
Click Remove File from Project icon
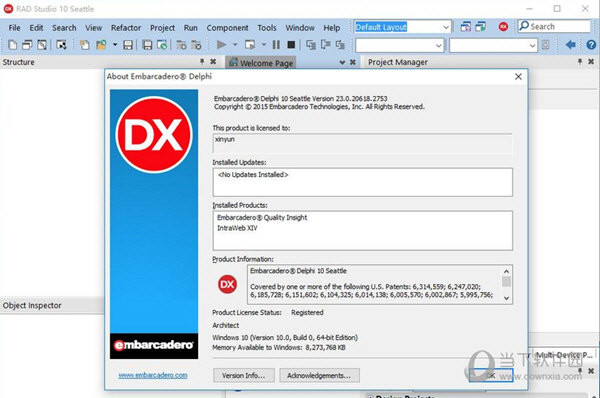[196, 45]
